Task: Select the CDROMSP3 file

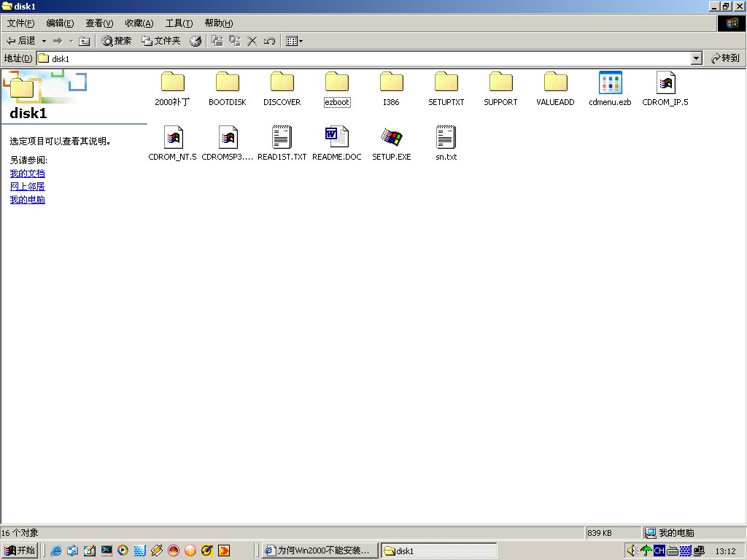Action: 228,144
